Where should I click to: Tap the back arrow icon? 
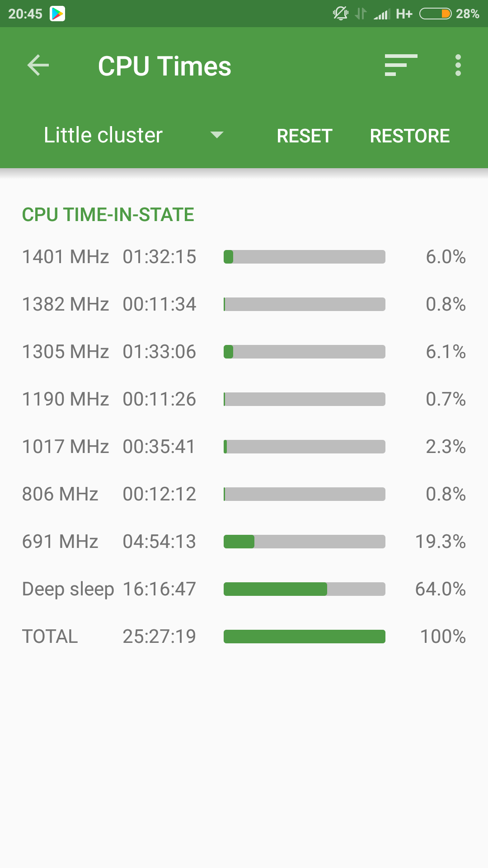tap(38, 66)
